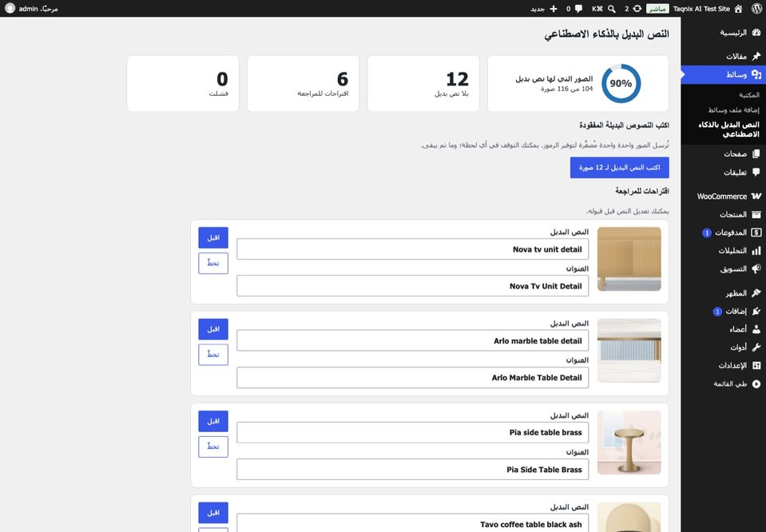Open the الرئيسية menu label
The height and width of the screenshot is (532, 766).
733,33
